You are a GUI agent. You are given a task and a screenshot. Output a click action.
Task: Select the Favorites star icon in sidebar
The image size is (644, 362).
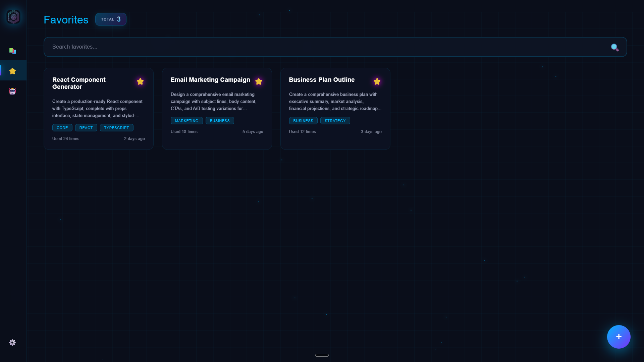(x=12, y=71)
